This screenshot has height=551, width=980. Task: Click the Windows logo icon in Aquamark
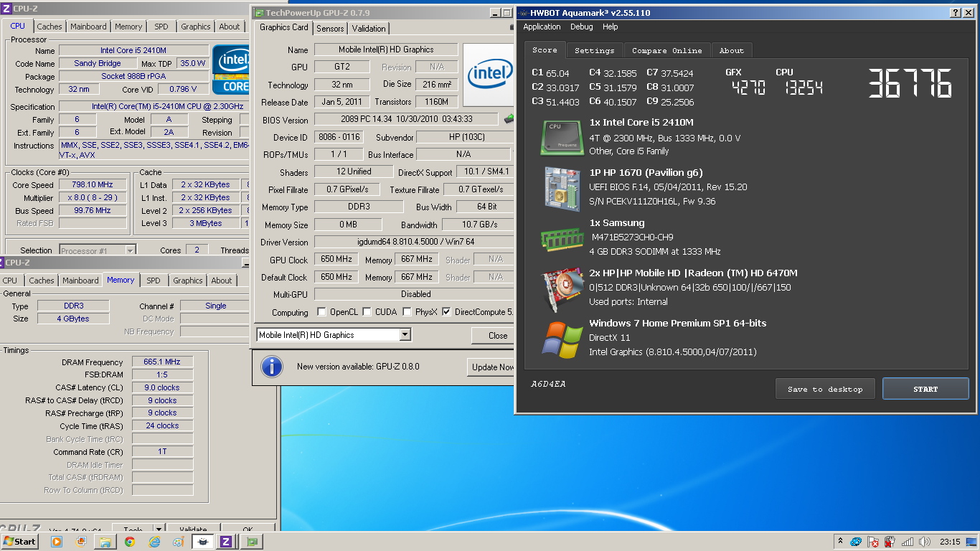click(563, 339)
